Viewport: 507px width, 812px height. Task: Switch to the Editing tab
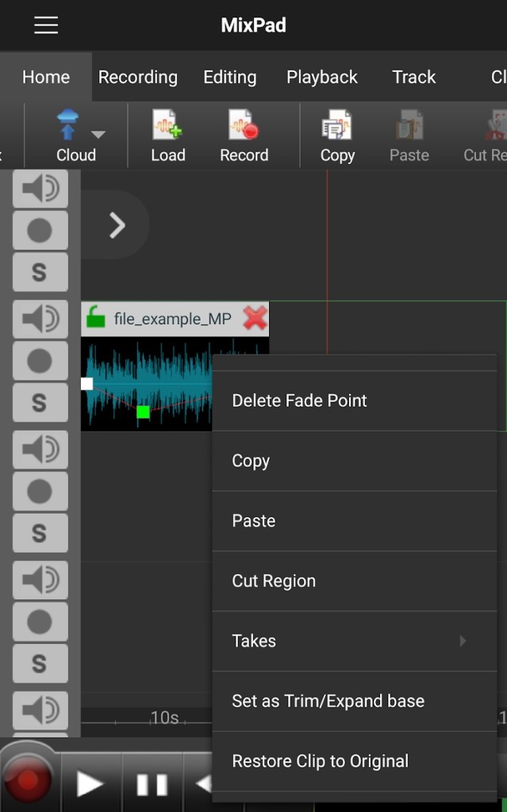[229, 77]
